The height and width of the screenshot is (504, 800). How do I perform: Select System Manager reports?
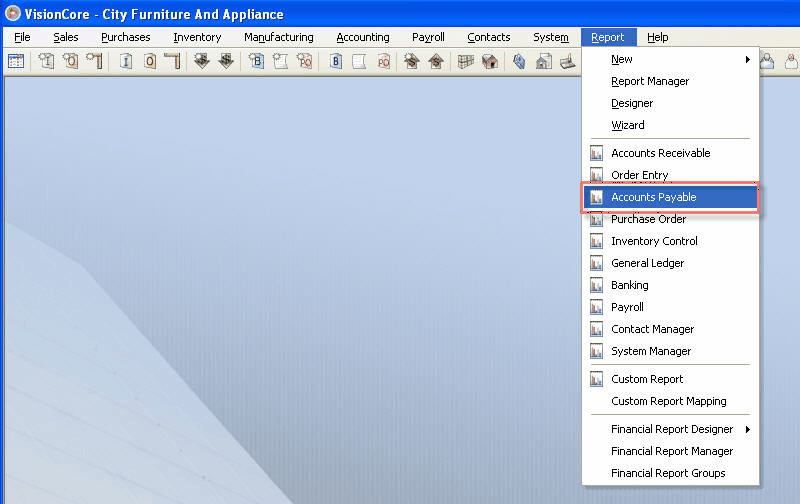[670, 351]
